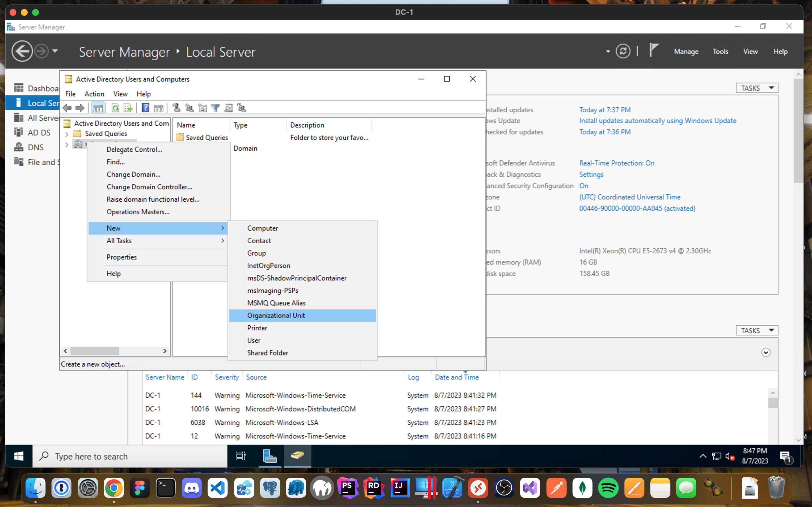Click the create new user toolbar icon

click(x=176, y=108)
